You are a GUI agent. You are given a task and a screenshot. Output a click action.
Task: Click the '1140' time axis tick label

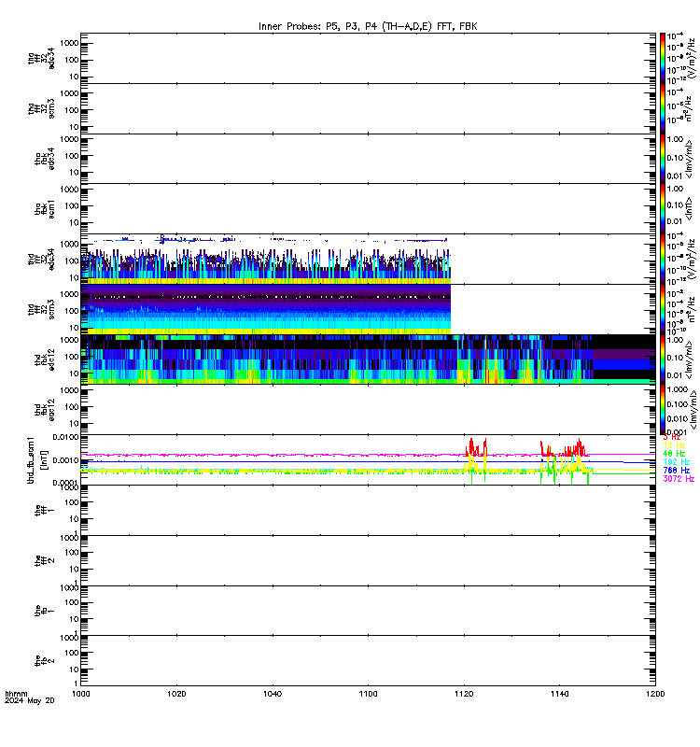tap(559, 694)
